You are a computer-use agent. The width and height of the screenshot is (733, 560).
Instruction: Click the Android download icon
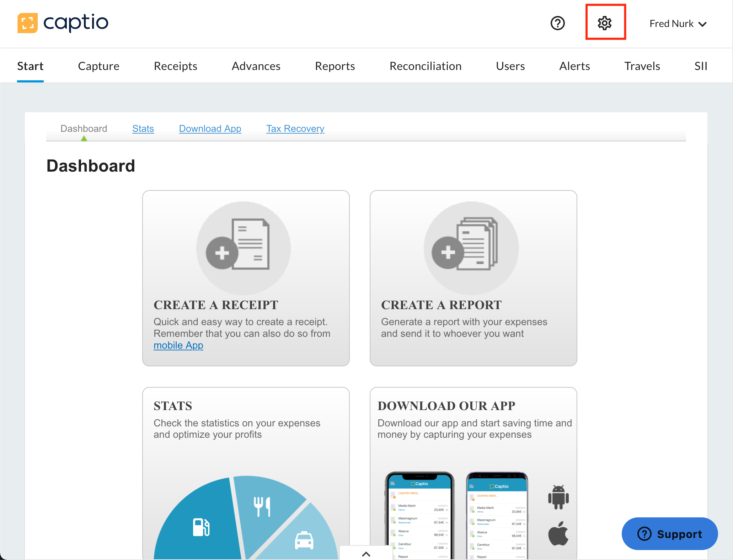tap(558, 497)
